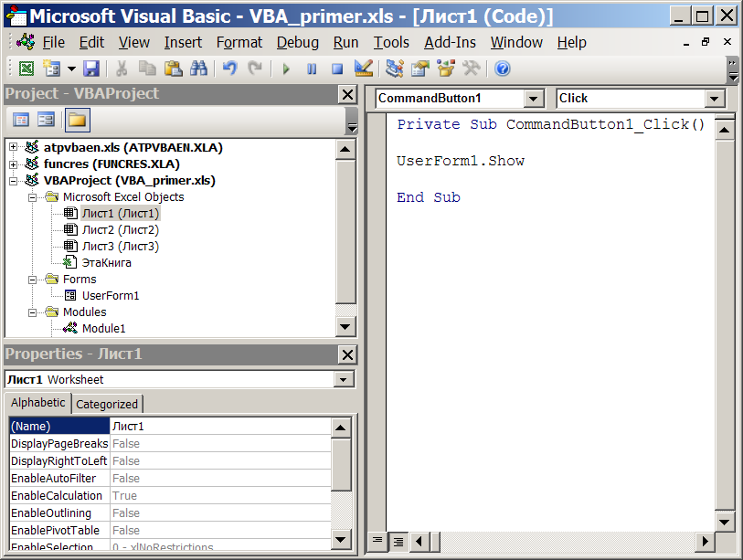The height and width of the screenshot is (560, 743).
Task: Click the properties list scroll down arrow
Action: [341, 539]
